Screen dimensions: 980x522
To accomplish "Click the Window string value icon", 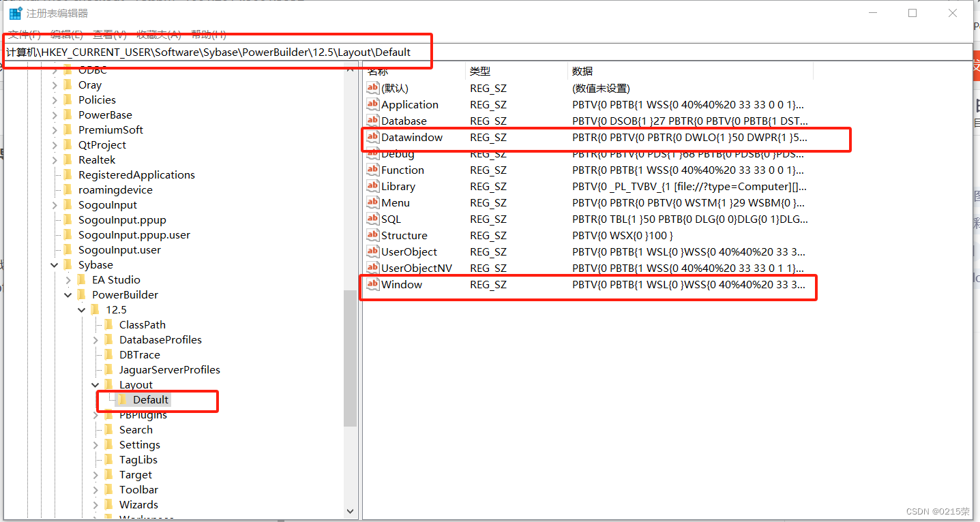I will [372, 284].
